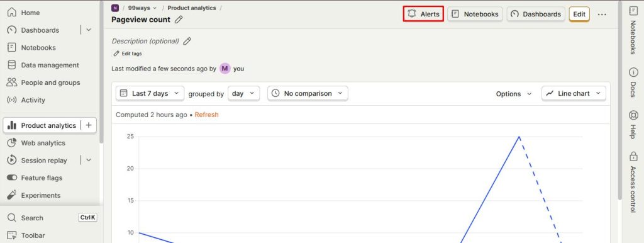Expand Dashboards chevron in sidebar
This screenshot has width=644, height=243.
tap(89, 30)
